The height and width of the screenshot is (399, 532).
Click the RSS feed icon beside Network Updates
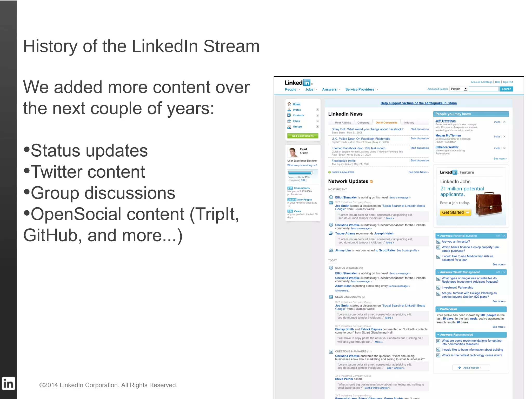pos(371,182)
